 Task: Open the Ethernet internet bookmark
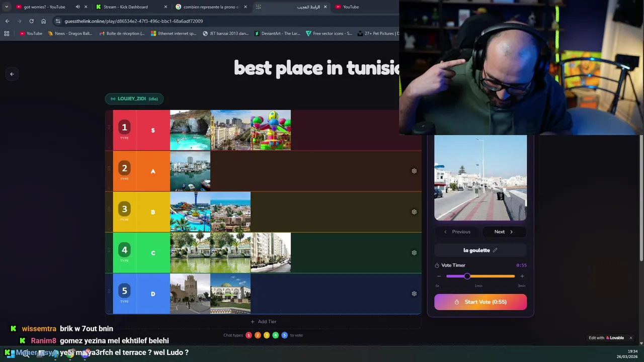(x=174, y=34)
